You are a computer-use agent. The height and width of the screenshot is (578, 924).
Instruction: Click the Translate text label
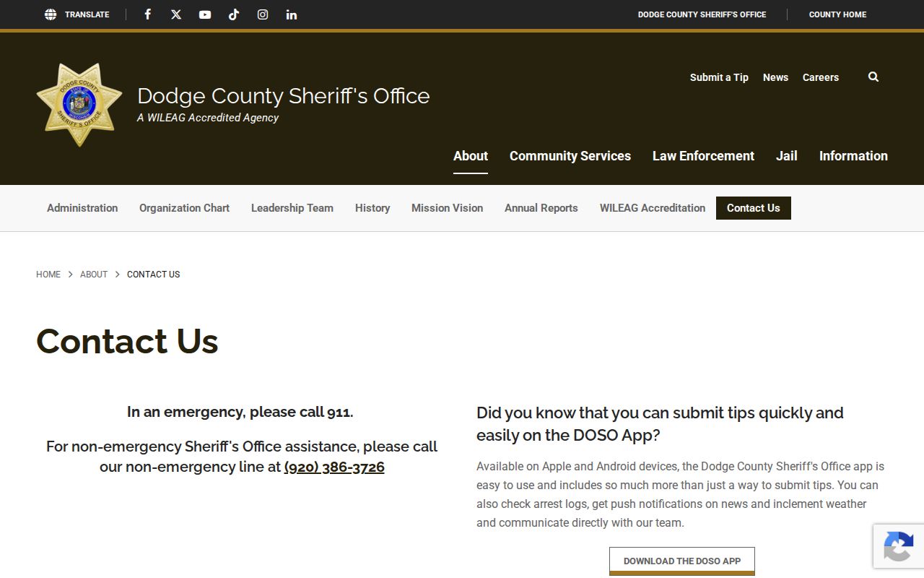pyautogui.click(x=87, y=14)
